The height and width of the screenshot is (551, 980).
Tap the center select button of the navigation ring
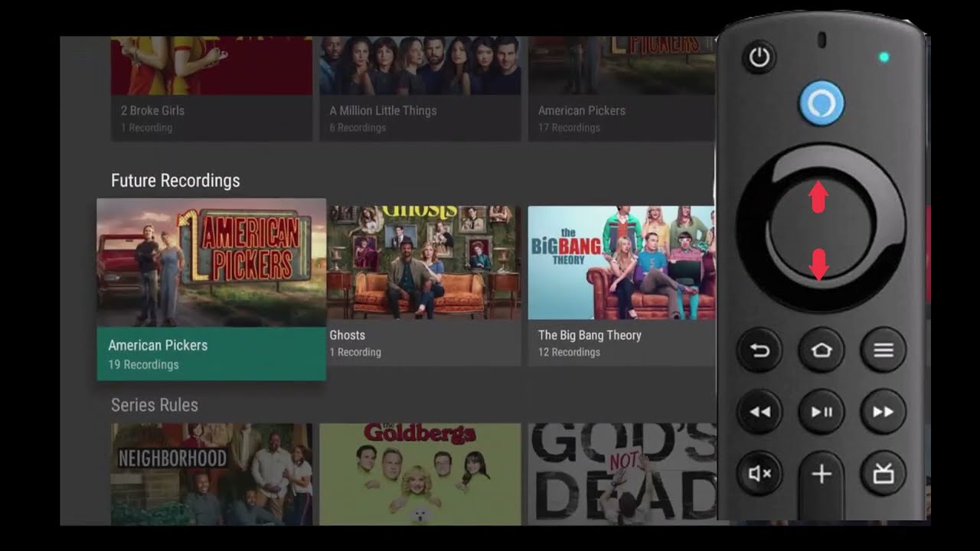(820, 230)
